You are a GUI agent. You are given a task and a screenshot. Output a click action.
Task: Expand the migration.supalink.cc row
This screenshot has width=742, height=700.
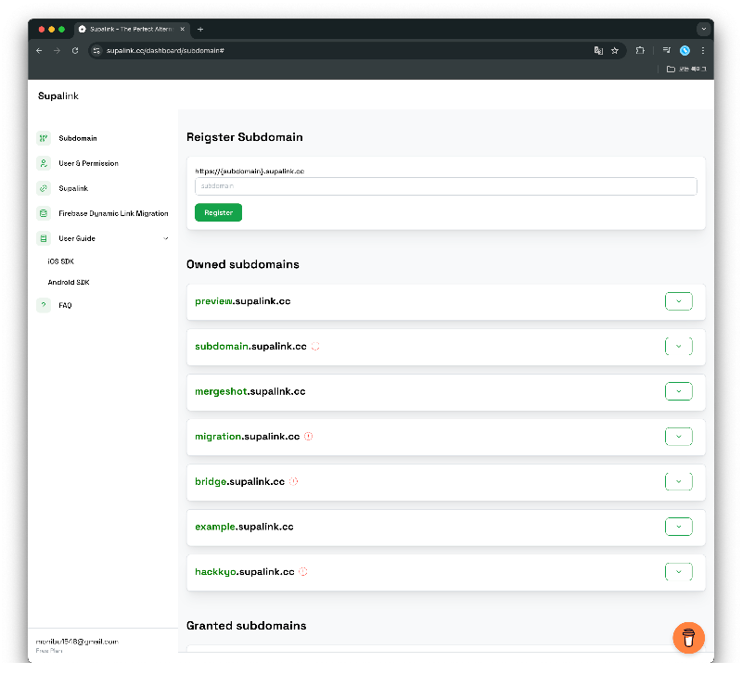point(679,437)
